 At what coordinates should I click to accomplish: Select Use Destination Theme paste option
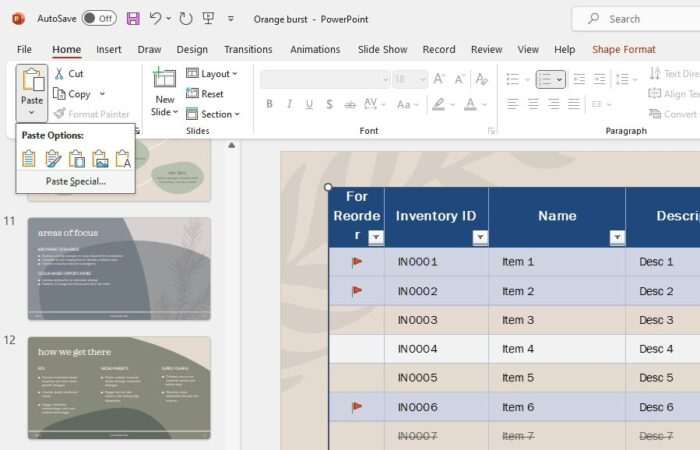(29, 158)
